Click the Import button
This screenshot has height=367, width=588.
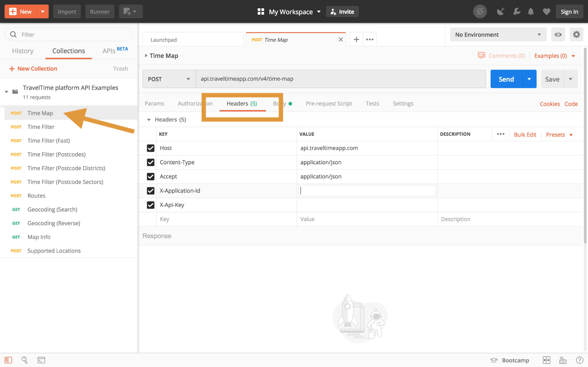tap(67, 11)
